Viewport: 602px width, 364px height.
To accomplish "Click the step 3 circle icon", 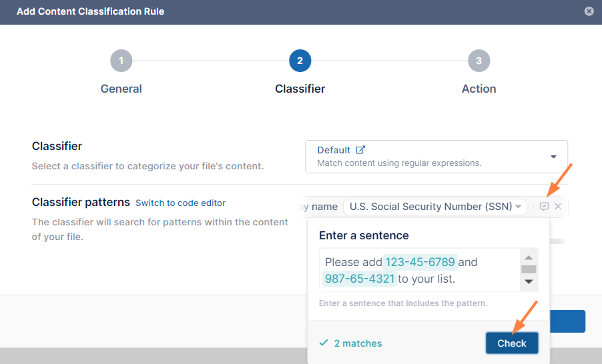I will (x=479, y=61).
